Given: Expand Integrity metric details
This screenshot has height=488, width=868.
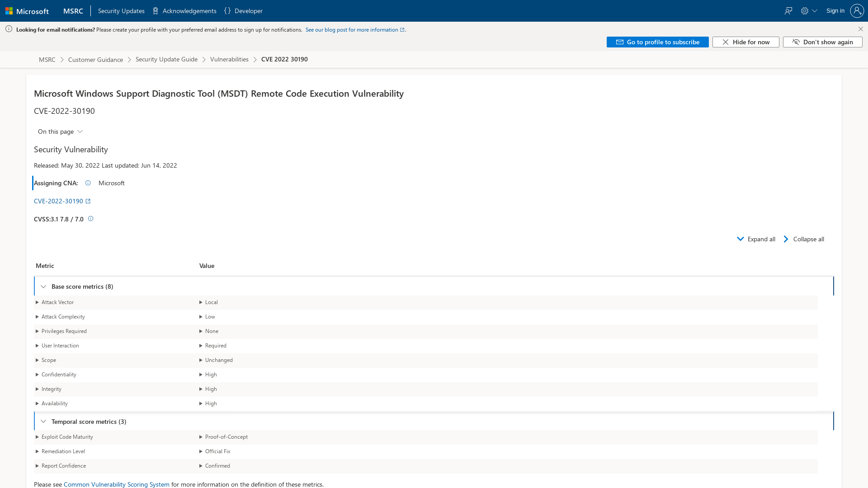Looking at the screenshot, I should (x=48, y=389).
